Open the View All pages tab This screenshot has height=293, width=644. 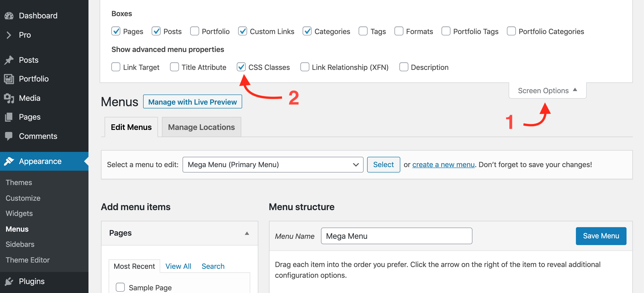[x=178, y=266]
